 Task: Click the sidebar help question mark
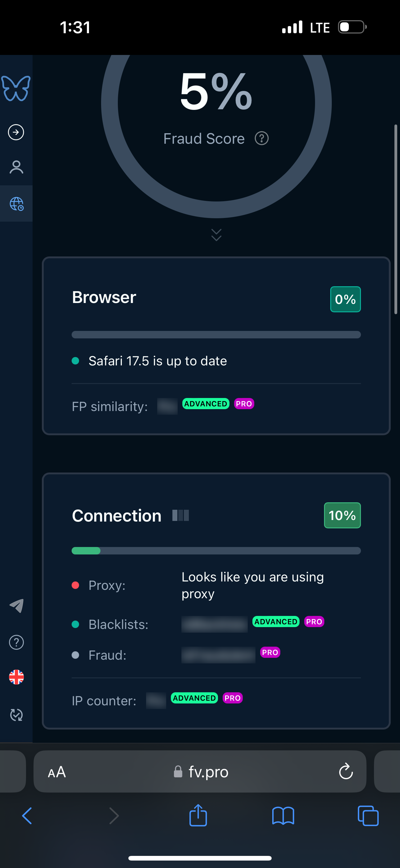[16, 642]
